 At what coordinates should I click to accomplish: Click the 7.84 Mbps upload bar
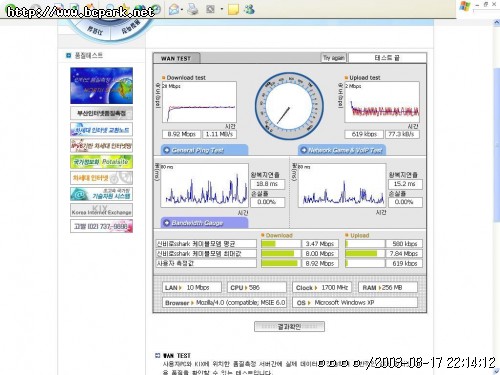click(x=365, y=254)
